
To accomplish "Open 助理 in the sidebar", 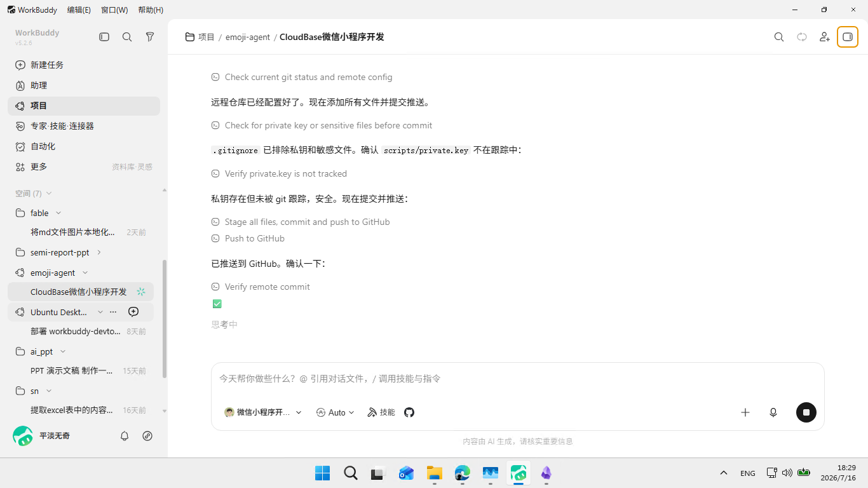I will pos(84,85).
